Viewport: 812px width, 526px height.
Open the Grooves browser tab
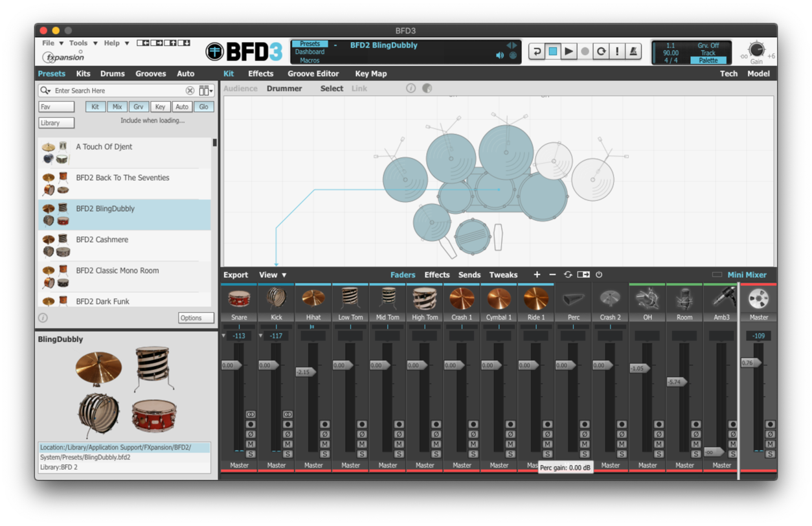click(150, 74)
